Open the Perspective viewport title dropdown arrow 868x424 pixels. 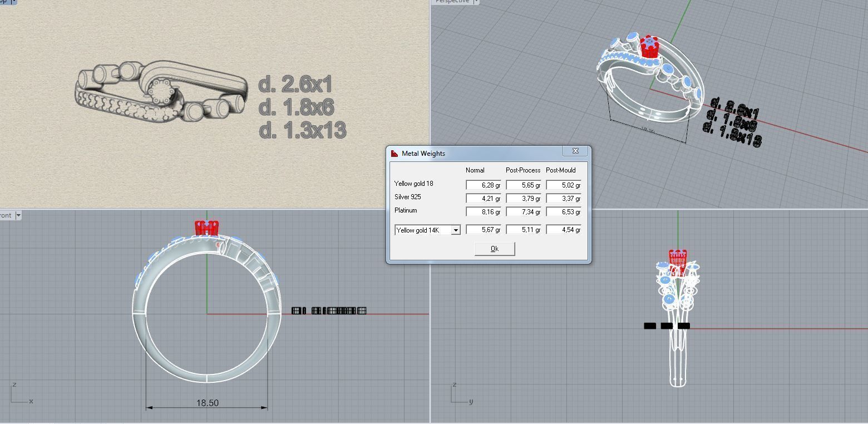(x=476, y=2)
